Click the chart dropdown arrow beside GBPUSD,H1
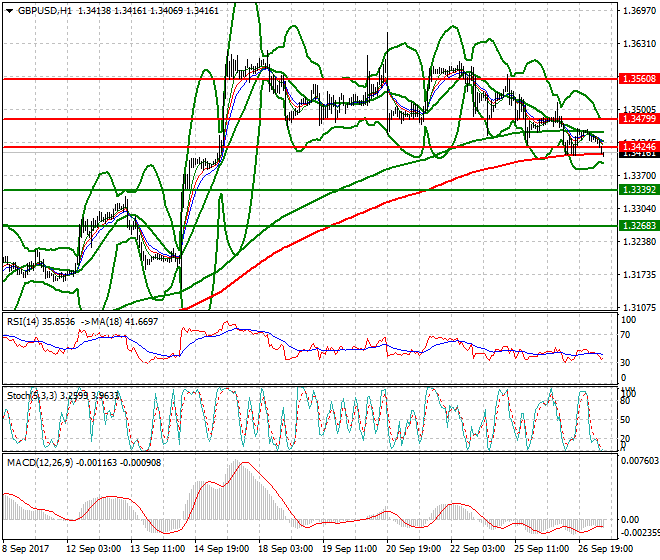 point(9,11)
